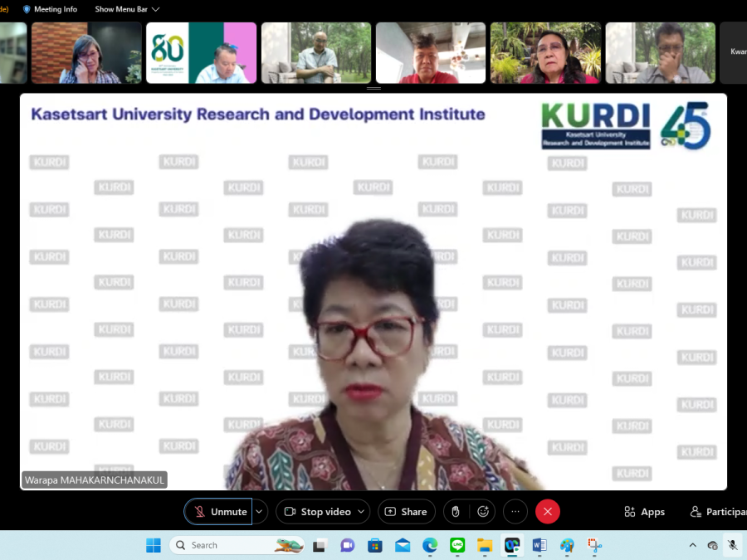Show the Participants panel
Image resolution: width=747 pixels, height=560 pixels.
(719, 512)
